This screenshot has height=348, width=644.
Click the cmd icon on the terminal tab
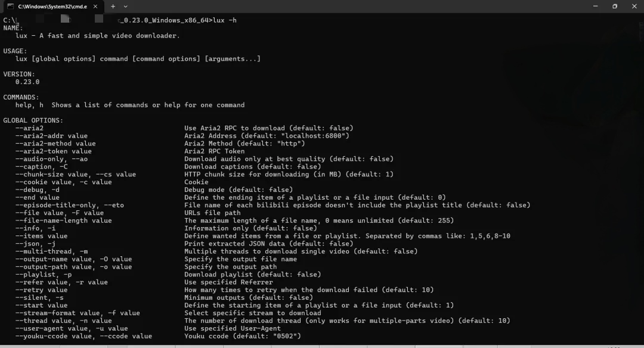tap(10, 6)
